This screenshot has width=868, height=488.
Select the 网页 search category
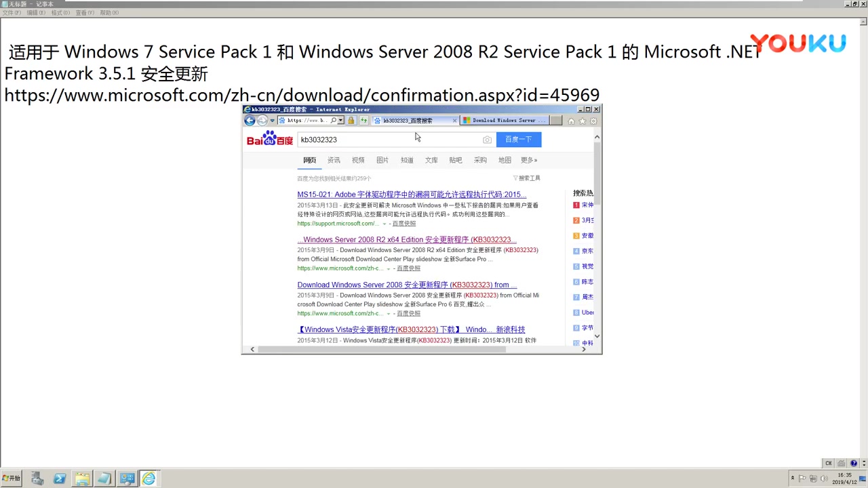(310, 160)
